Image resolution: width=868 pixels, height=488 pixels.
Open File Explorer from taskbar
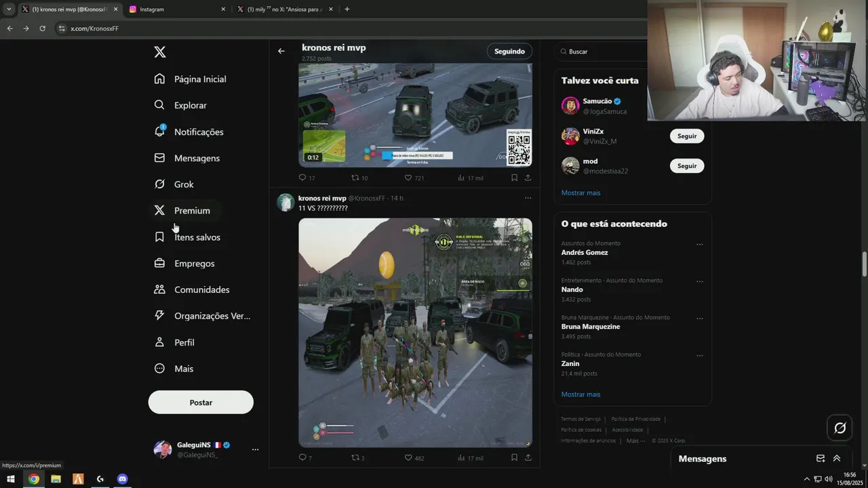tap(56, 479)
